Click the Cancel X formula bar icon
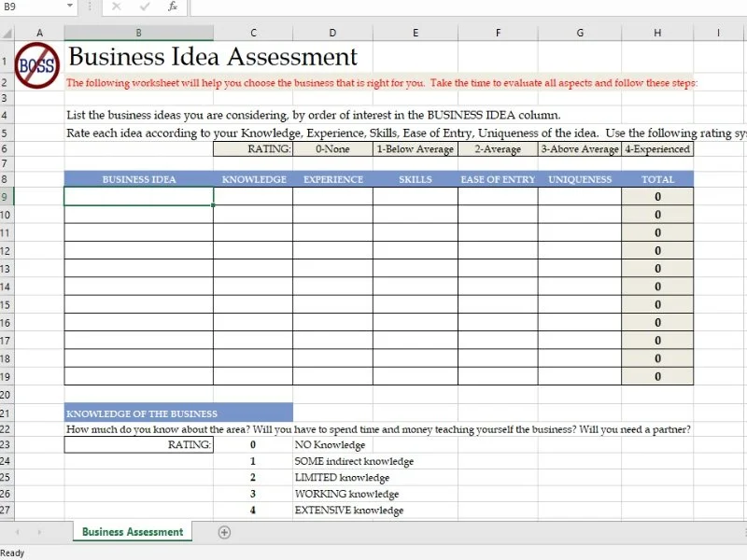The image size is (747, 560). coord(116,7)
